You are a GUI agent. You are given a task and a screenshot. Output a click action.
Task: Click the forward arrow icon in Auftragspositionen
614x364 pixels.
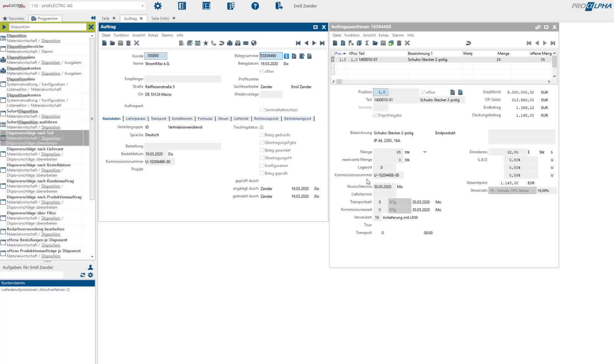pos(468,43)
